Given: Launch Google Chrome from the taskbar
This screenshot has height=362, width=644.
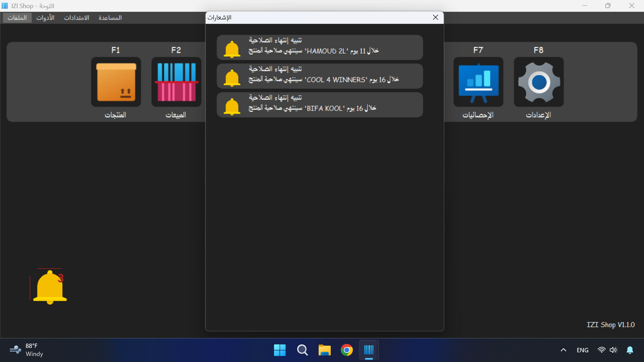Looking at the screenshot, I should point(347,350).
